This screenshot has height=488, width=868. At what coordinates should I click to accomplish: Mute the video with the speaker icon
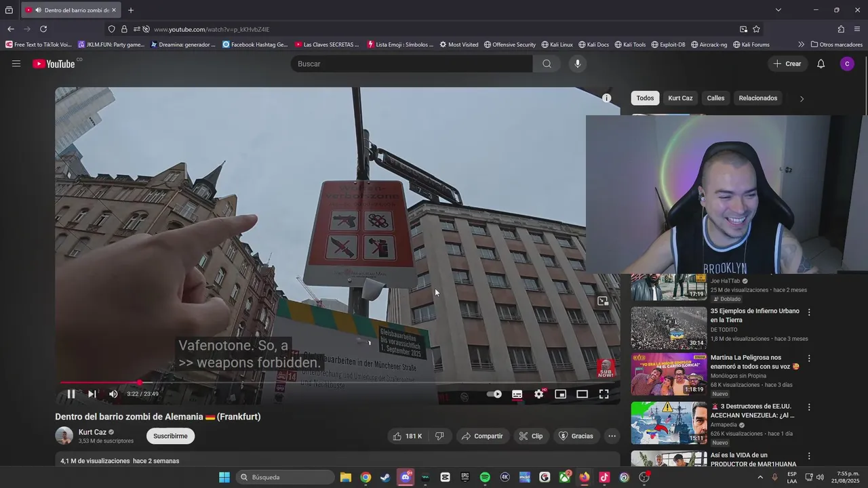[x=113, y=394]
